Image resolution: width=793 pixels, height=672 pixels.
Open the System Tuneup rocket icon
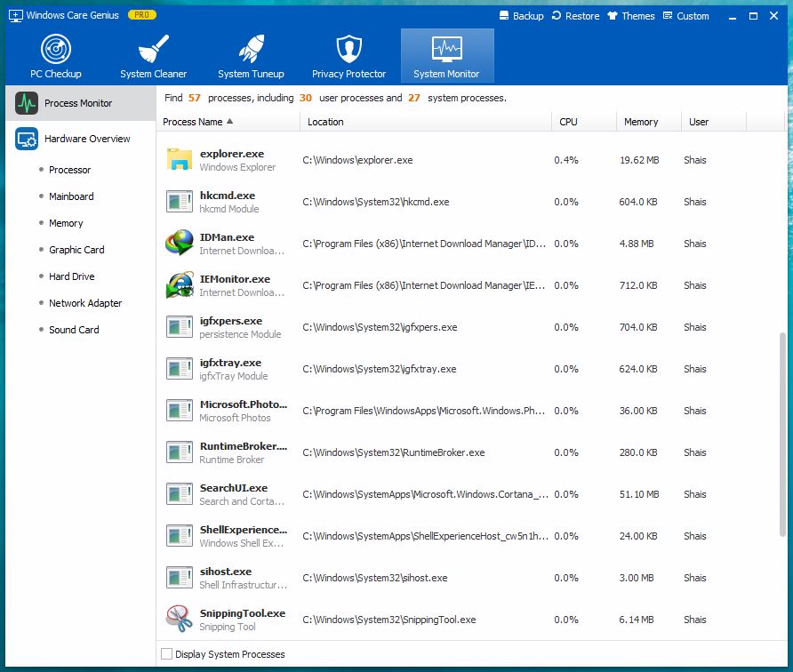(252, 49)
